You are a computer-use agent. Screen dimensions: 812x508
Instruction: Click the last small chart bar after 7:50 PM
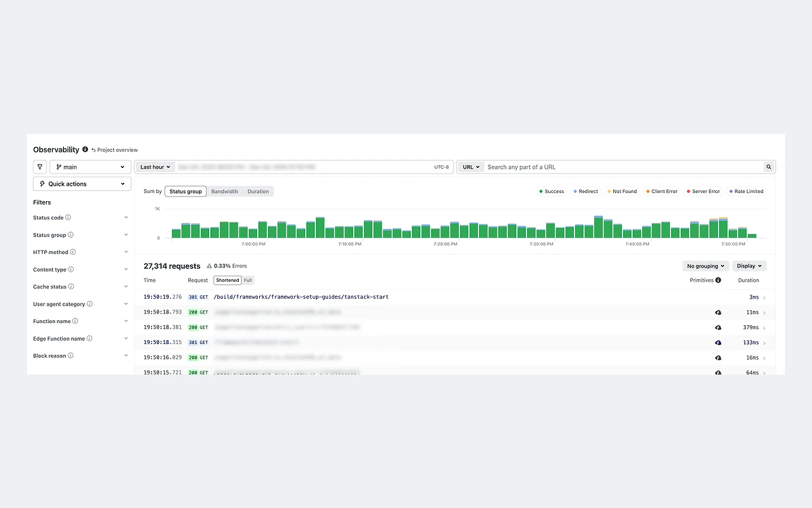coord(752,236)
